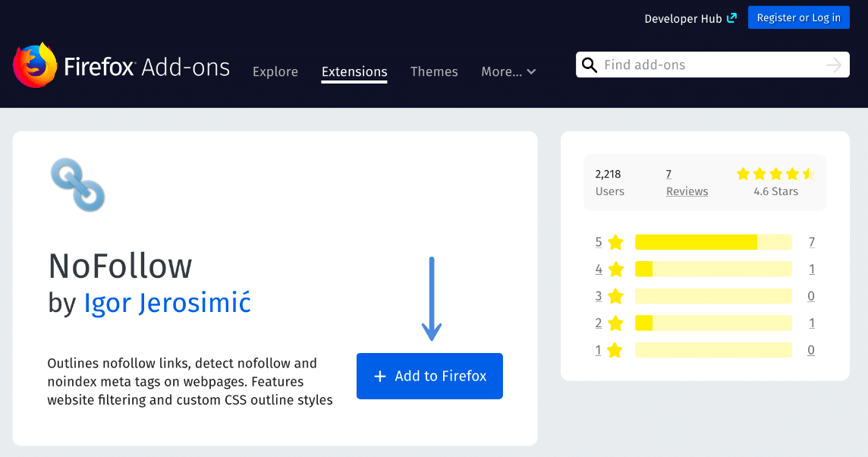
Task: Click the star icon in the 4-star row
Action: click(x=615, y=269)
